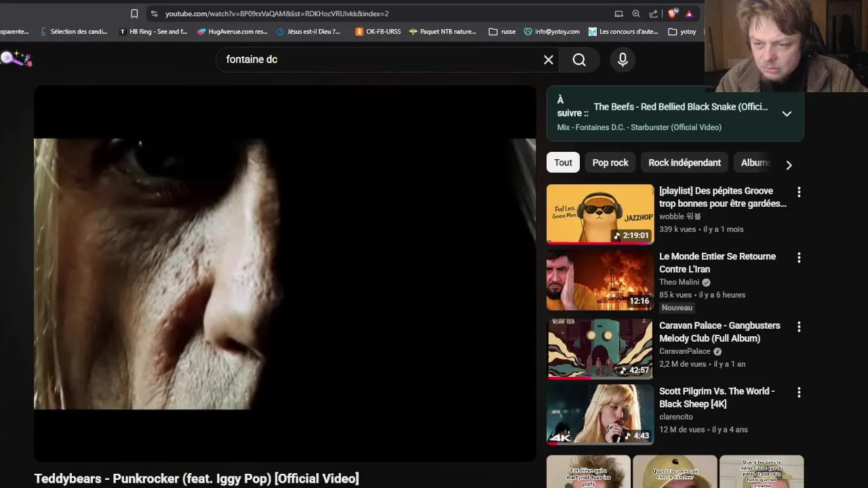This screenshot has width=868, height=488.
Task: Open the 'yotoy' bookmarks folder
Action: [x=682, y=31]
